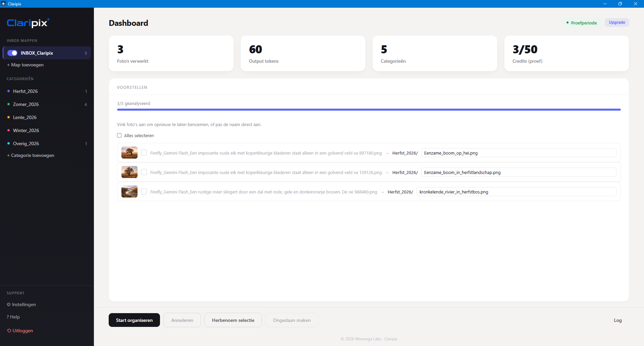The image size is (644, 346).
Task: Click the Foto's verwerkt stat card
Action: (171, 53)
